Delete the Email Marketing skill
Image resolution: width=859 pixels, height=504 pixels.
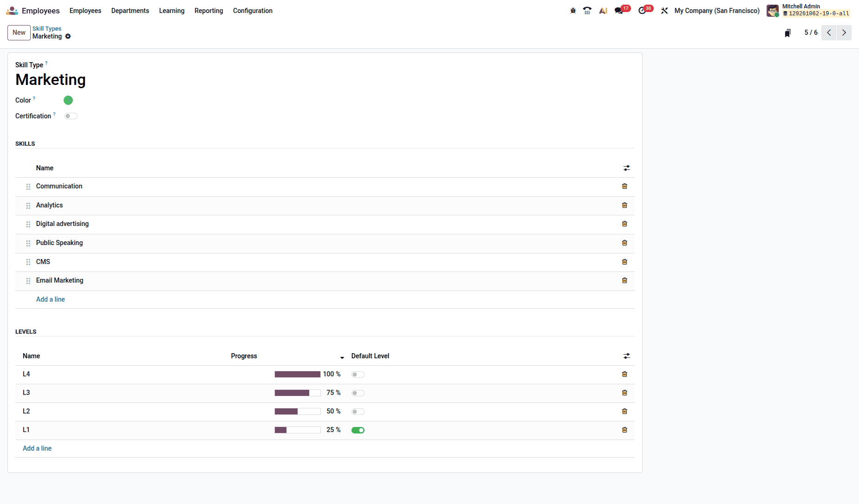(x=625, y=280)
